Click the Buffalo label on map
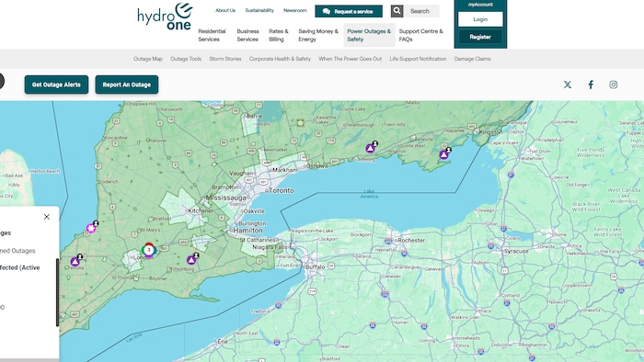 tap(316, 266)
